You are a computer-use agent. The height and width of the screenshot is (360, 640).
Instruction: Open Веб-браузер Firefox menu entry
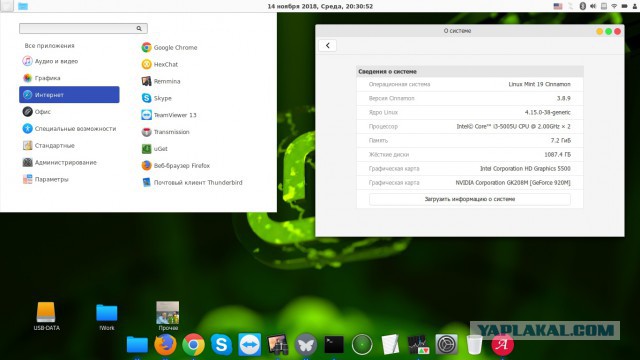[176, 165]
